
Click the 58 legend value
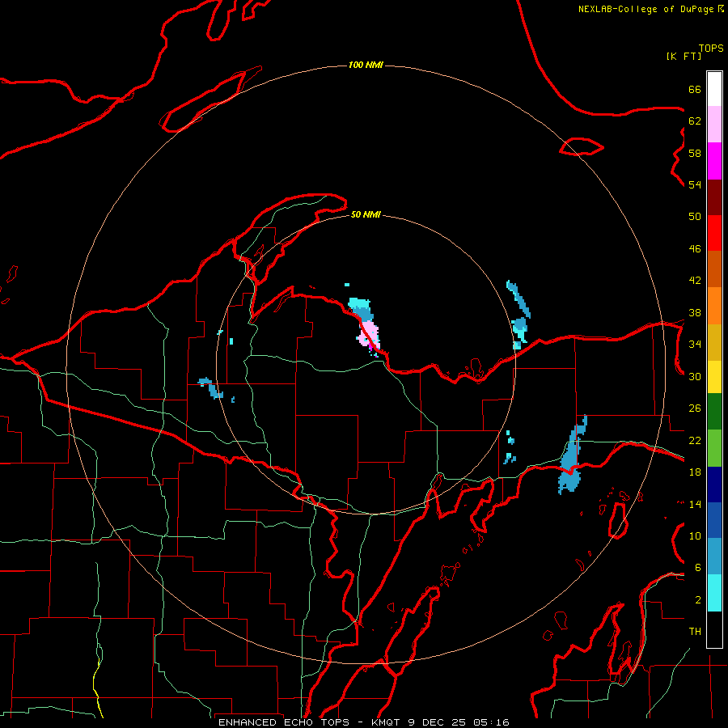click(x=695, y=153)
